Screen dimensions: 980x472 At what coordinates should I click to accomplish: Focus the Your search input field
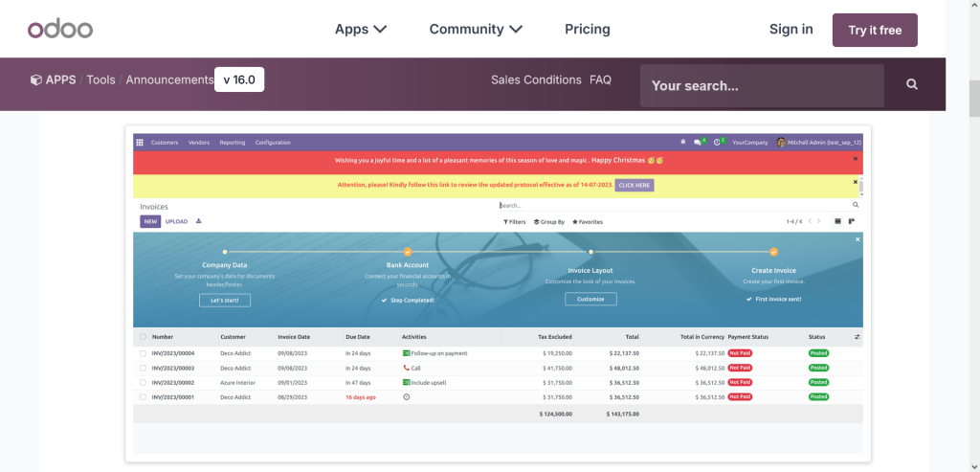click(761, 85)
